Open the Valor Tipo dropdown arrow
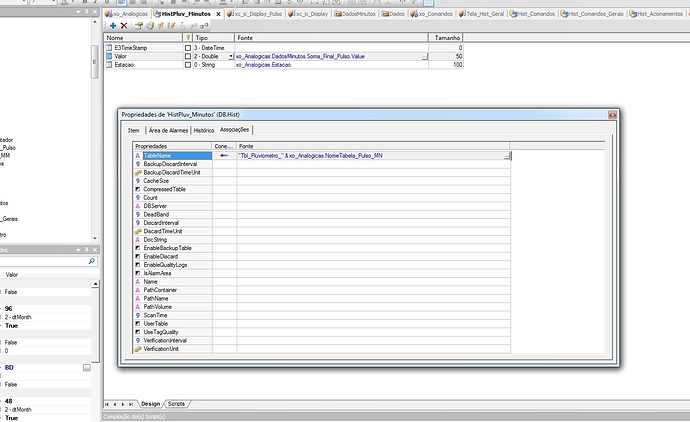 (231, 56)
